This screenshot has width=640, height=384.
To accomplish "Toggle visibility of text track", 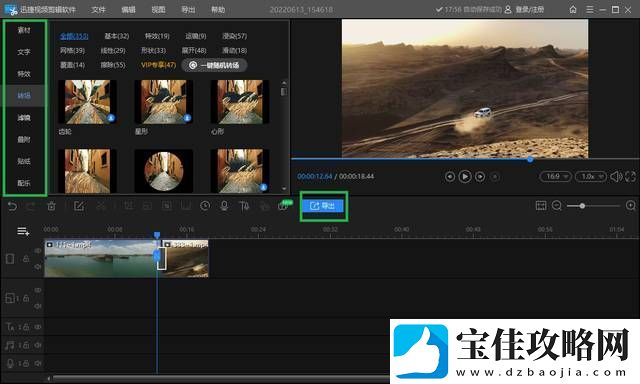I will point(38,327).
